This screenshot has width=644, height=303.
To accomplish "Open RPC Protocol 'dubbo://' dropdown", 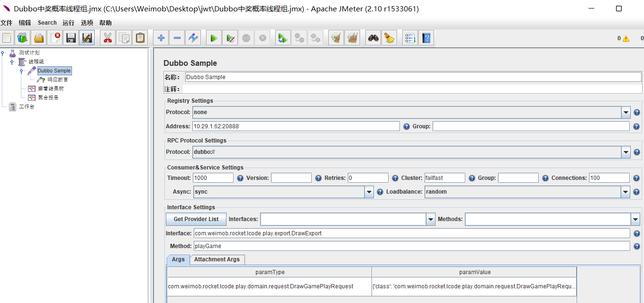I will [x=626, y=152].
